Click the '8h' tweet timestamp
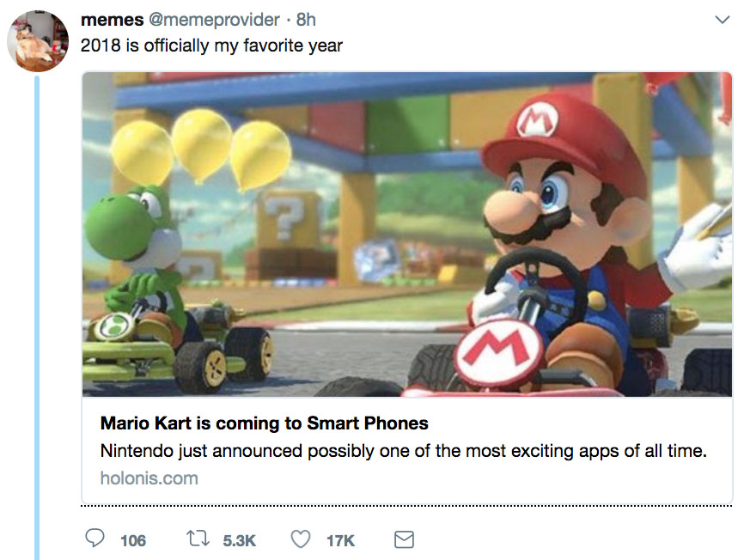744x560 pixels. (x=306, y=19)
